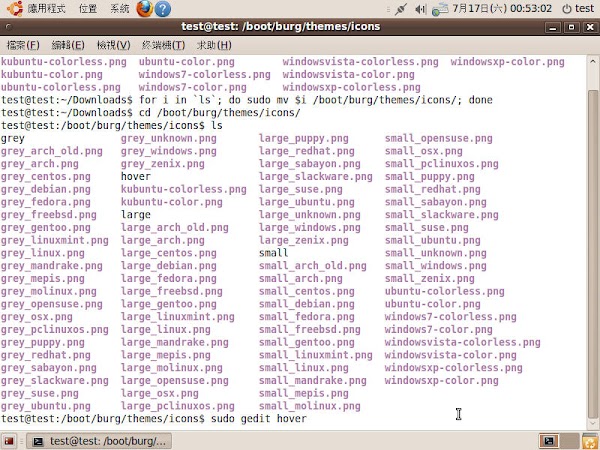Click the file name grey_unknown.png
The image size is (600, 450).
click(x=169, y=139)
